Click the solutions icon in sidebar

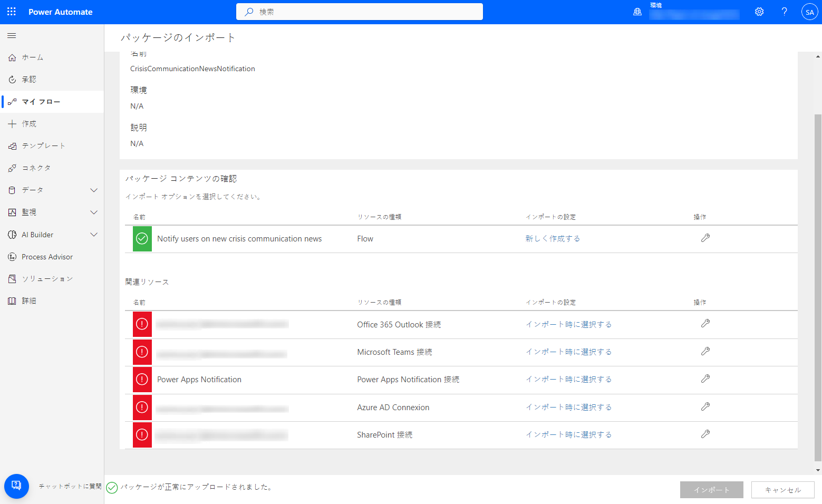point(12,279)
